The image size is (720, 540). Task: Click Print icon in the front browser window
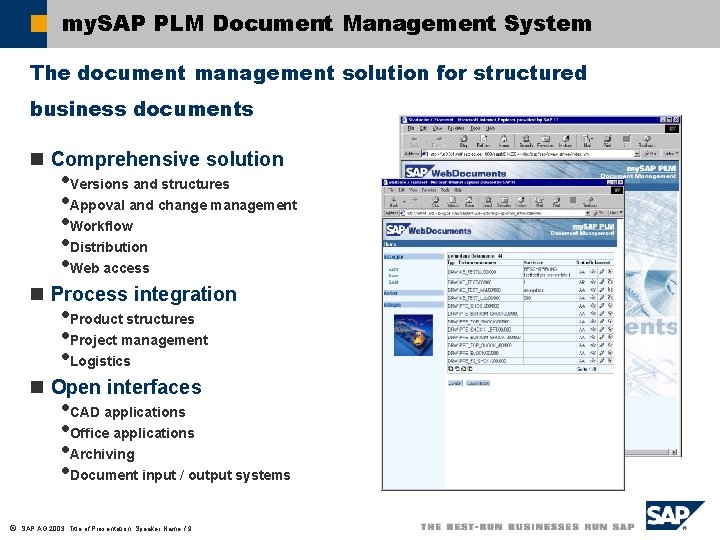[x=557, y=202]
